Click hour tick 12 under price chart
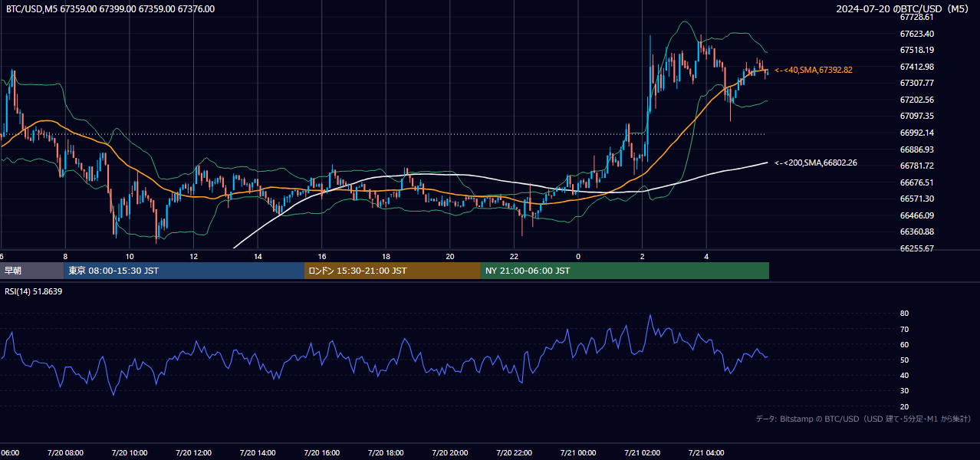Screen dimensions: 980x460 point(193,257)
